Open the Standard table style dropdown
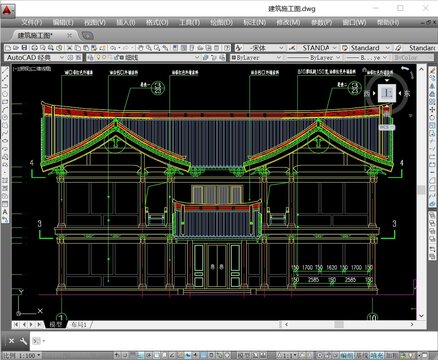Image resolution: width=438 pixels, height=360 pixels. coord(387,48)
